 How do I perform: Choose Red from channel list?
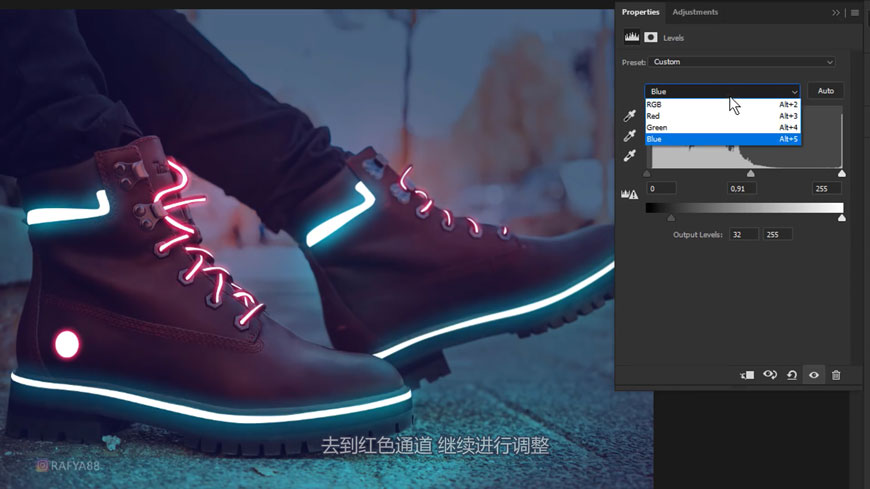point(722,116)
